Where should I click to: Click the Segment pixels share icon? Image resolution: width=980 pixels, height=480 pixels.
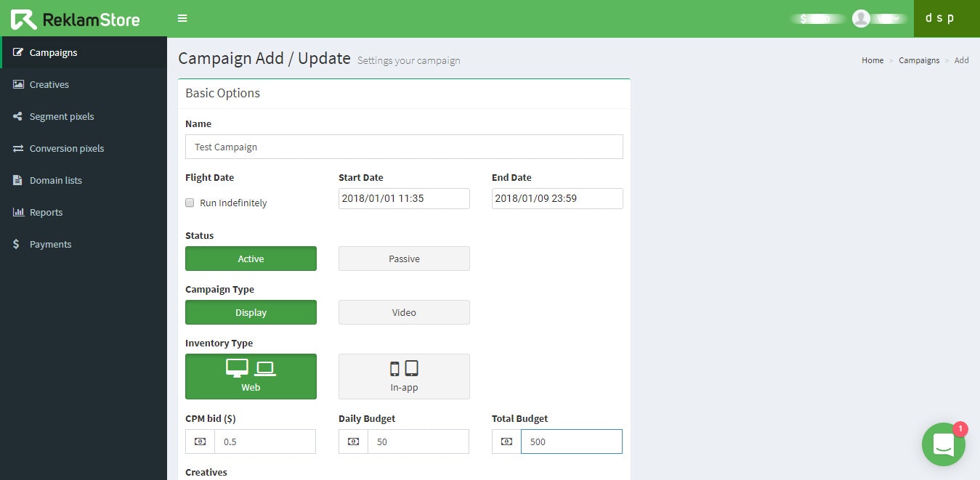17,116
